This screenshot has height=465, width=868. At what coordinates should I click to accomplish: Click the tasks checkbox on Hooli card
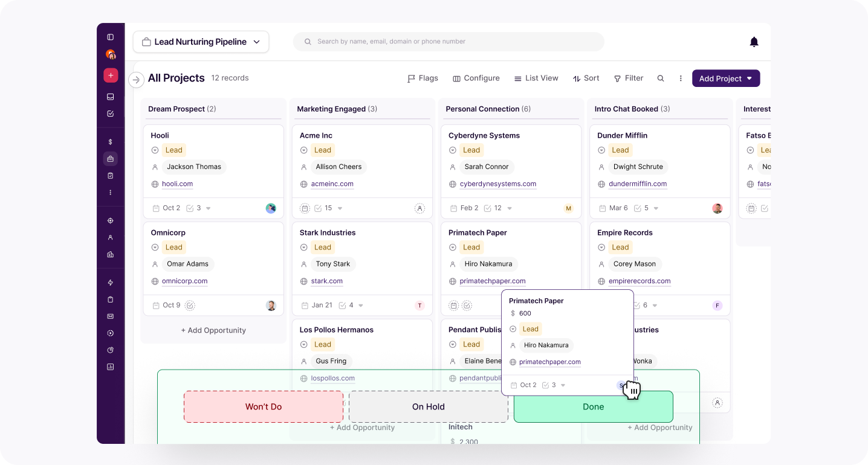tap(190, 208)
